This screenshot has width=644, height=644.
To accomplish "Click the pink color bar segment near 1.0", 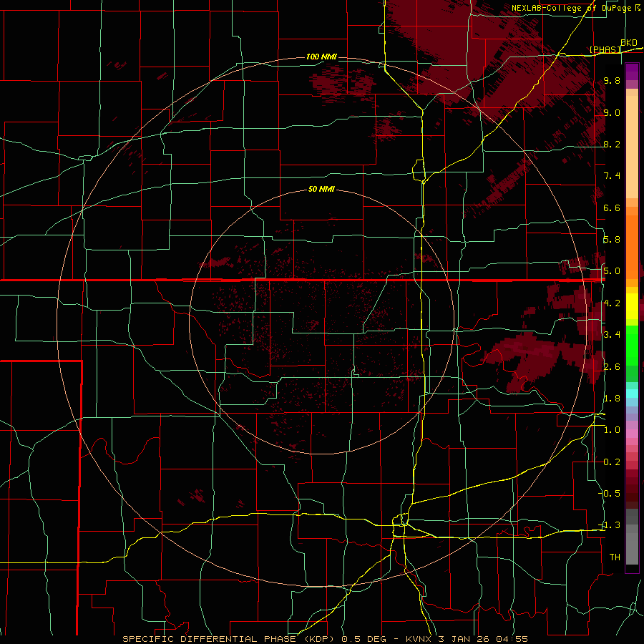I will point(632,434).
